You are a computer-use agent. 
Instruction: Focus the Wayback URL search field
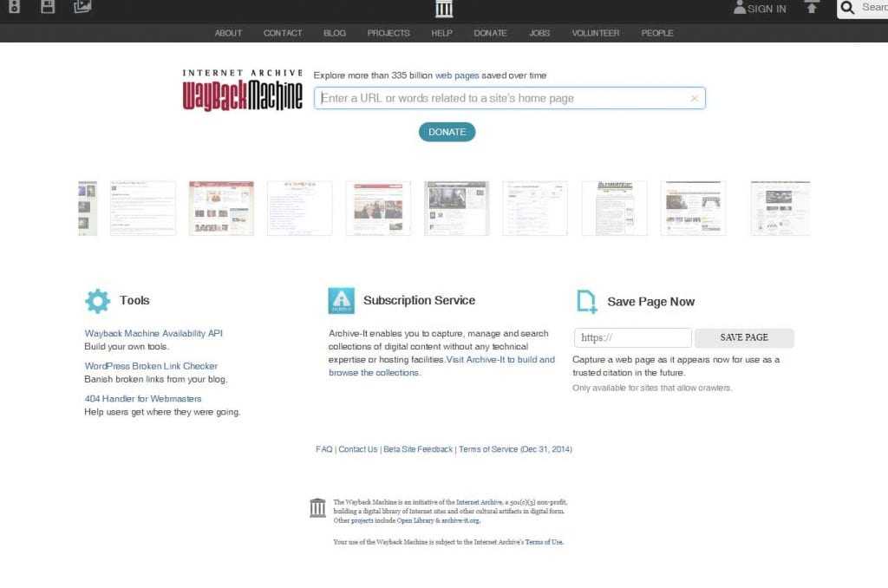point(510,98)
